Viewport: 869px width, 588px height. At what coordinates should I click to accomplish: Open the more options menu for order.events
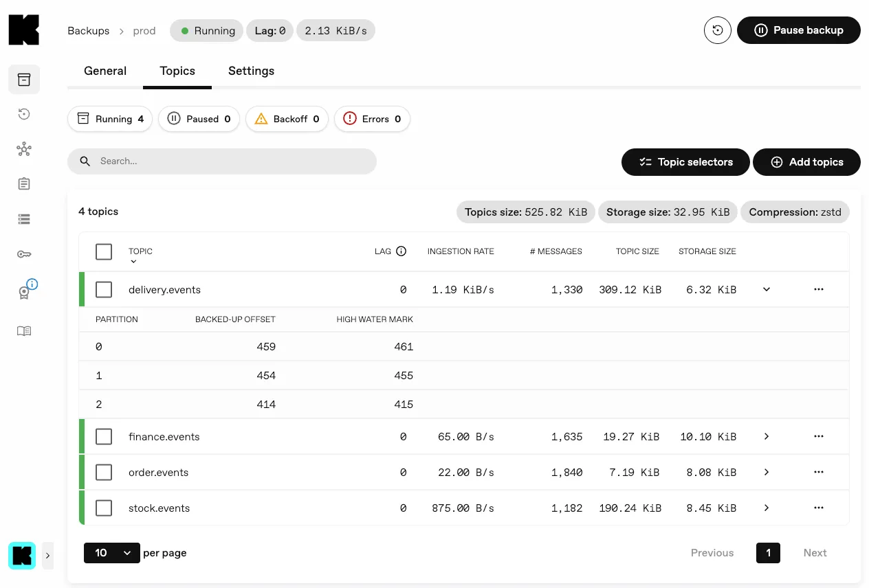click(818, 473)
